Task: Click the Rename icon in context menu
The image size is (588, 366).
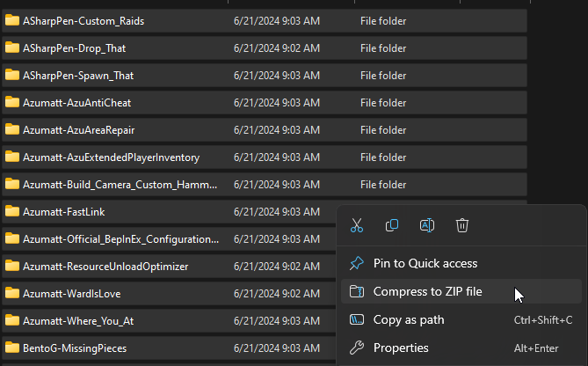Action: point(427,225)
